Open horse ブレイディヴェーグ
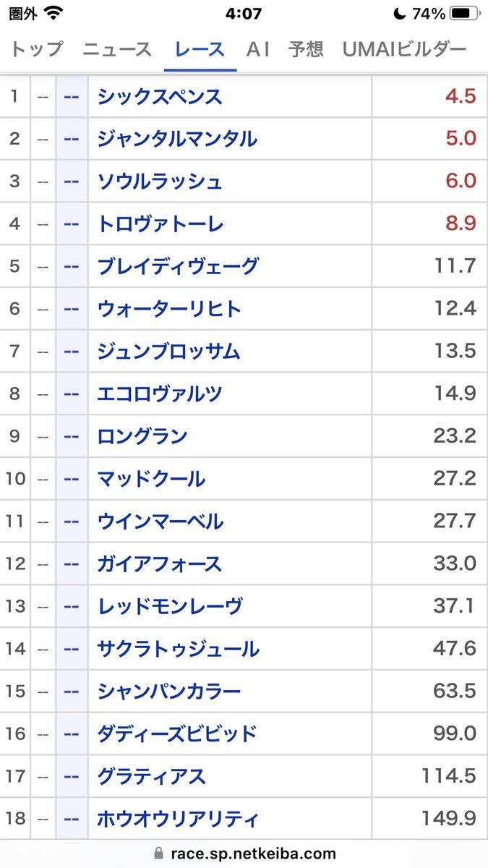Screen dimensions: 488x868 click(x=177, y=266)
